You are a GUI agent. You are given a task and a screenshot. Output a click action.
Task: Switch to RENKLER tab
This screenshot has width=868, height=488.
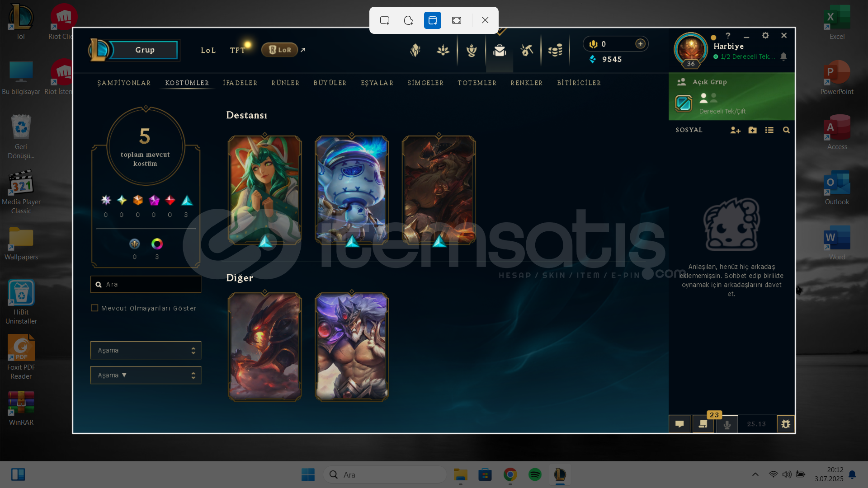[527, 83]
